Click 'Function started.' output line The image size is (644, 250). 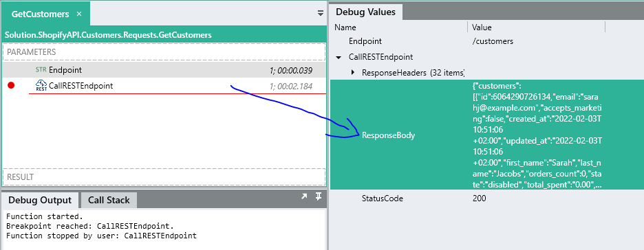(44, 216)
